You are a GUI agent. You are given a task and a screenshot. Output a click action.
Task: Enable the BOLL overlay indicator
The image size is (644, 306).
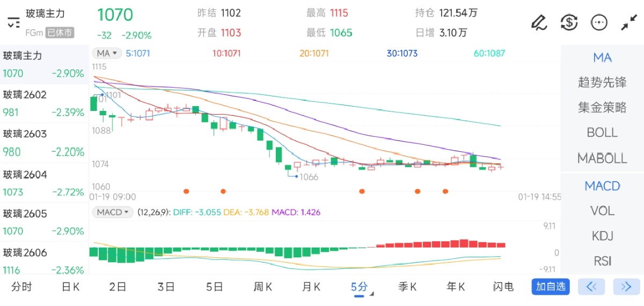point(602,132)
